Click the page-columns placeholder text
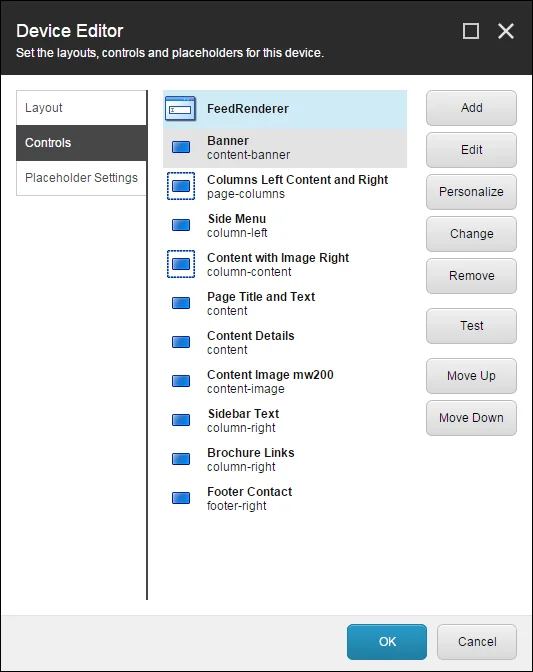The height and width of the screenshot is (672, 533). (246, 194)
